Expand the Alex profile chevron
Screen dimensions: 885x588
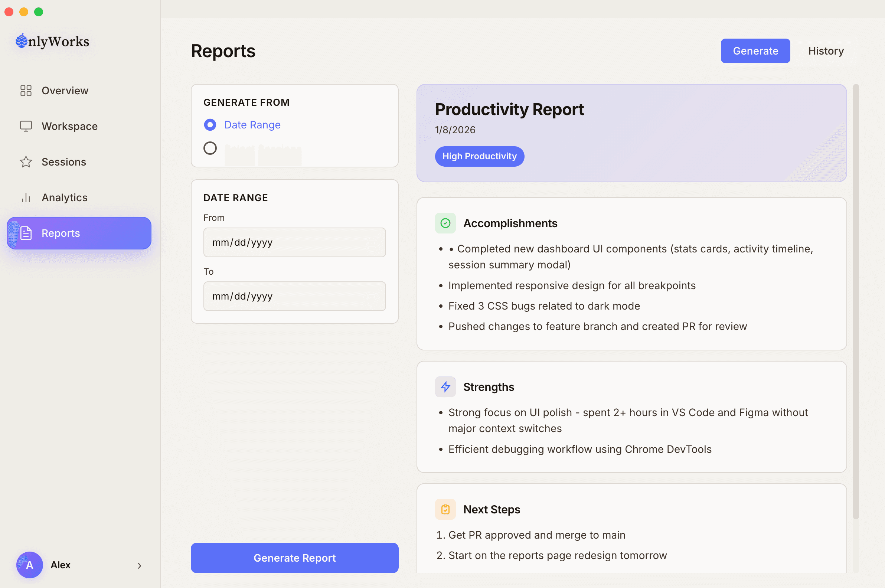pyautogui.click(x=139, y=565)
